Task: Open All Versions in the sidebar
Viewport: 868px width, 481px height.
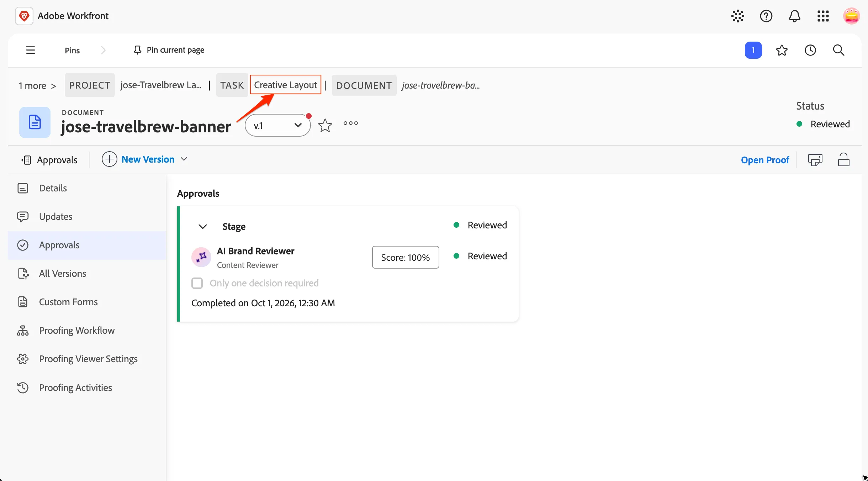Action: click(87, 274)
